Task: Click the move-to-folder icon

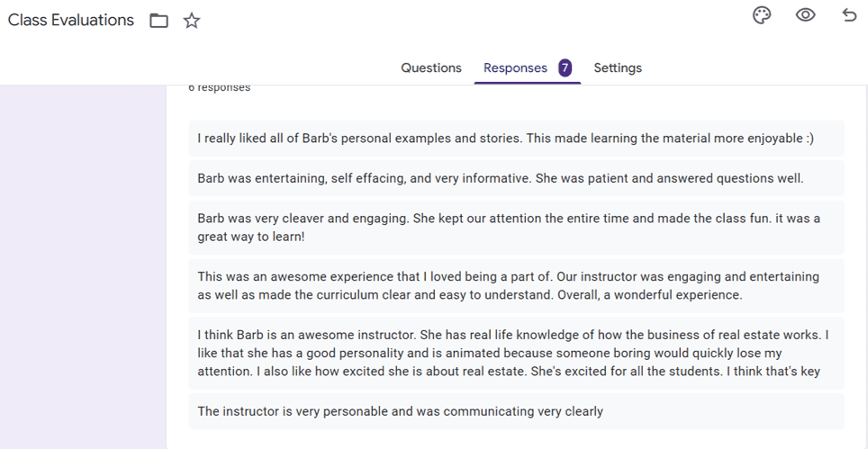Action: 158,20
